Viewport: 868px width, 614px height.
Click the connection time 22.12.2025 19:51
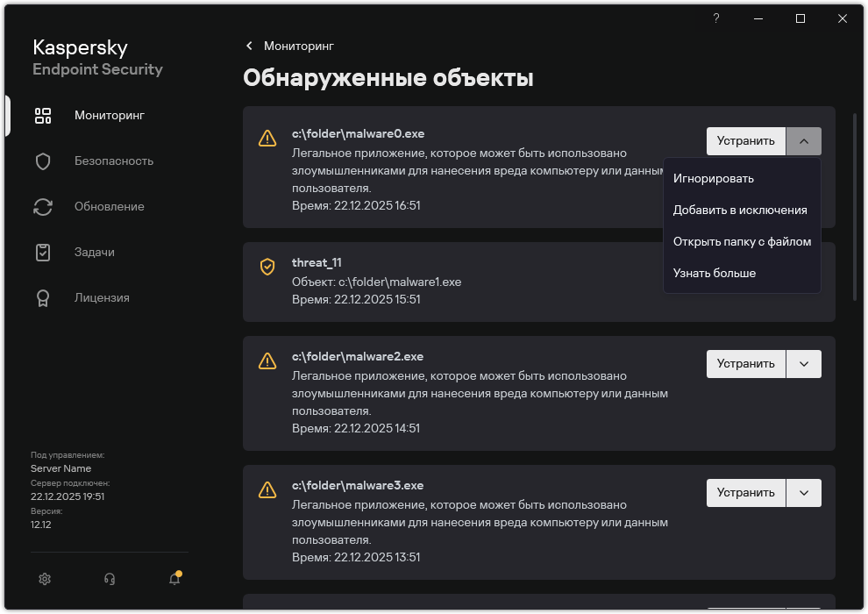(68, 496)
